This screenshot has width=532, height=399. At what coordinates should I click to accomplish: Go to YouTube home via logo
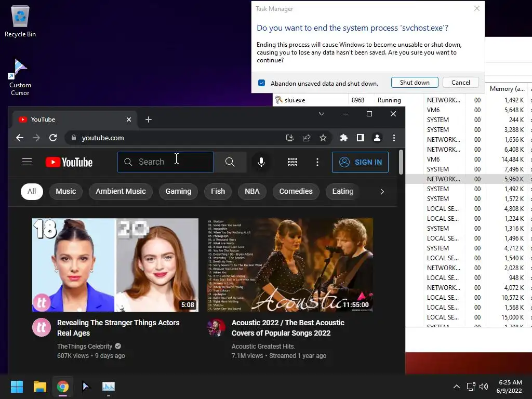(x=69, y=162)
